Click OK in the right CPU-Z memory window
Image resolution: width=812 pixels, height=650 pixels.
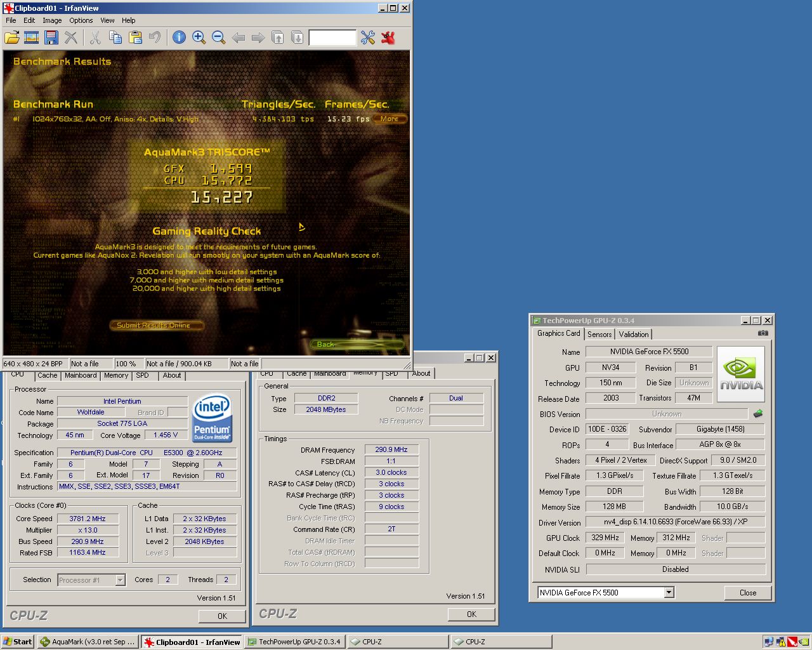tap(471, 614)
